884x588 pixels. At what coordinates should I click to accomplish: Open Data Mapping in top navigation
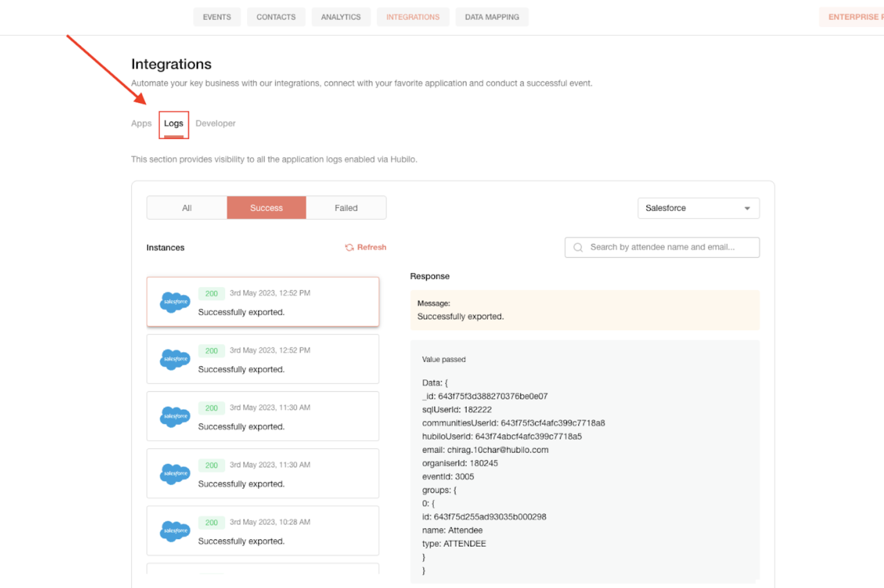(492, 17)
